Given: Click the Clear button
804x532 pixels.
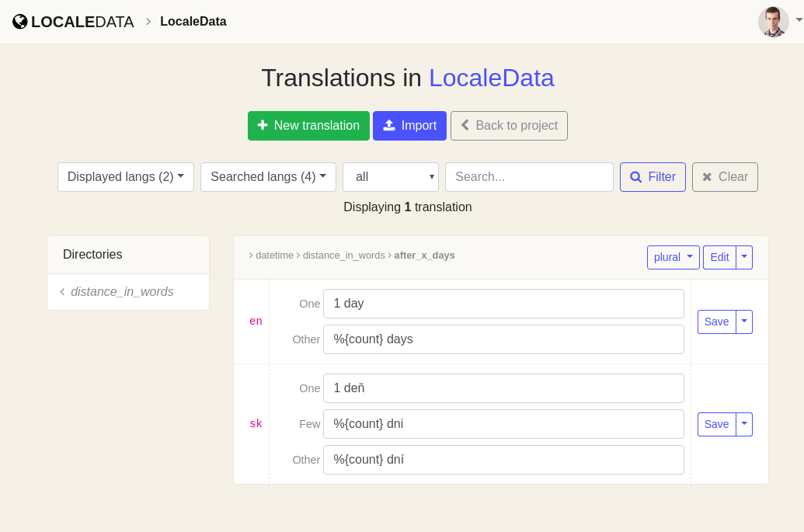Looking at the screenshot, I should pyautogui.click(x=725, y=177).
